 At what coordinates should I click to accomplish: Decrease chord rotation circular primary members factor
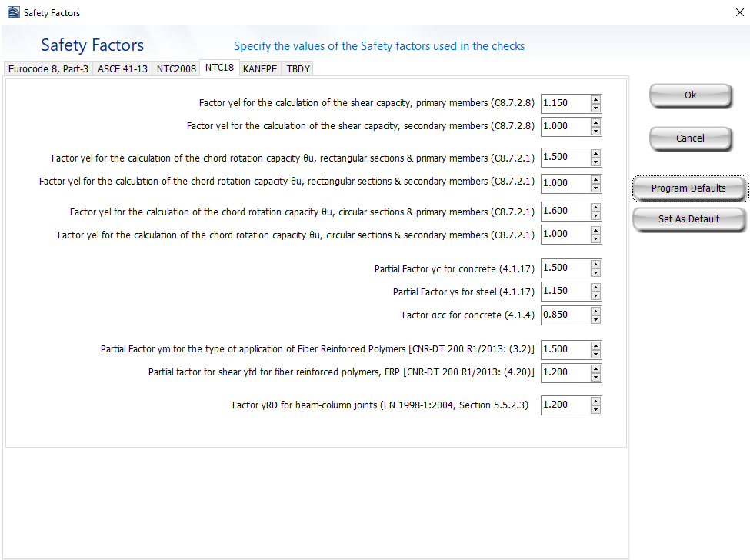(595, 216)
